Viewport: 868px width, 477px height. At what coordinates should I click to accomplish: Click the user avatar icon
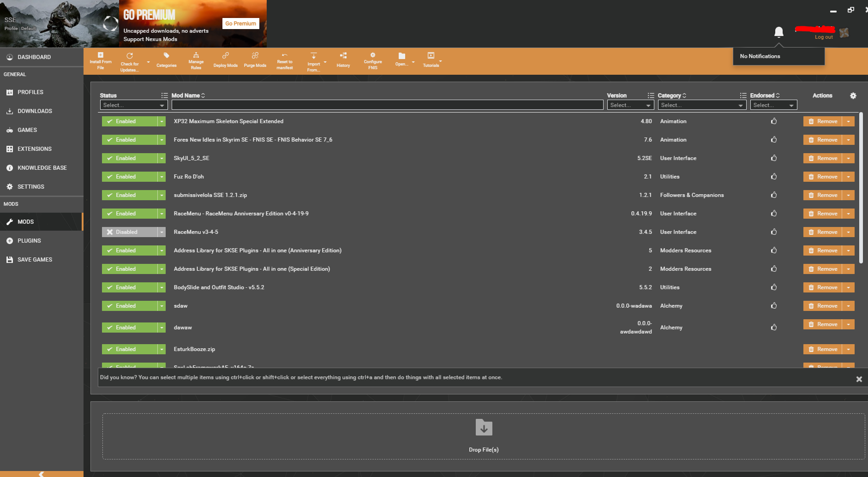(844, 32)
